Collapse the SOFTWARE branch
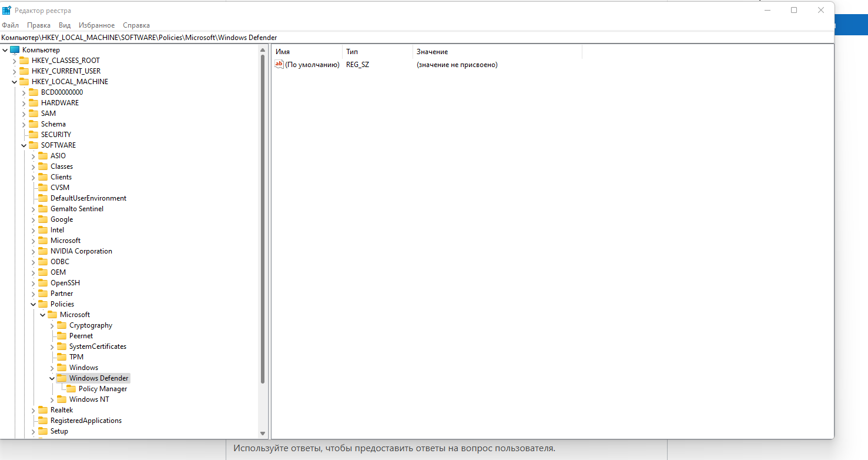The width and height of the screenshot is (868, 460). 24,145
